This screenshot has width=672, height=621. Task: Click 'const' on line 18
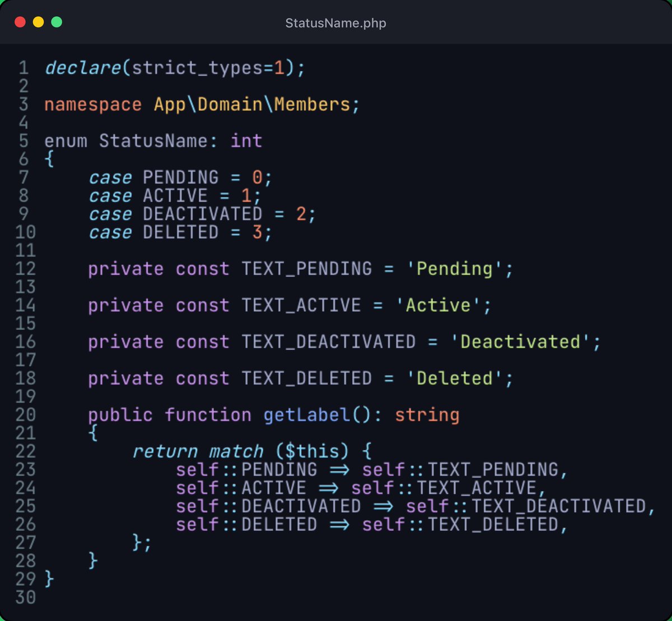(x=203, y=379)
